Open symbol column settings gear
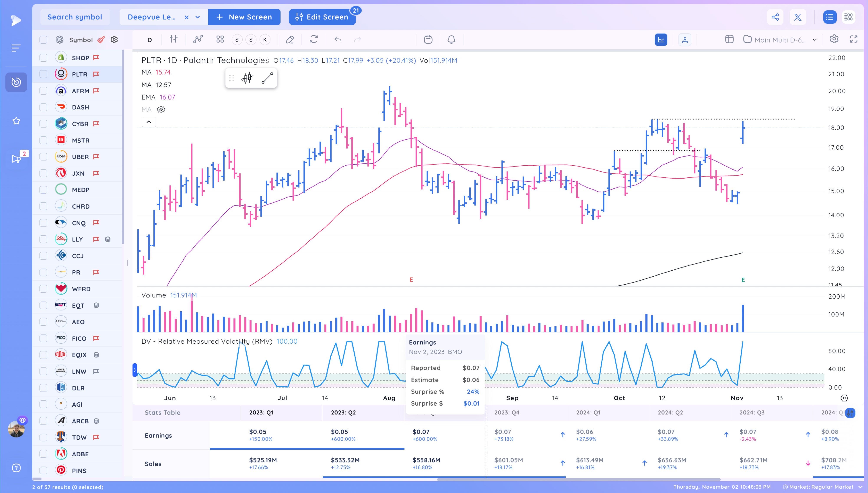Viewport: 868px width, 493px height. tap(114, 40)
